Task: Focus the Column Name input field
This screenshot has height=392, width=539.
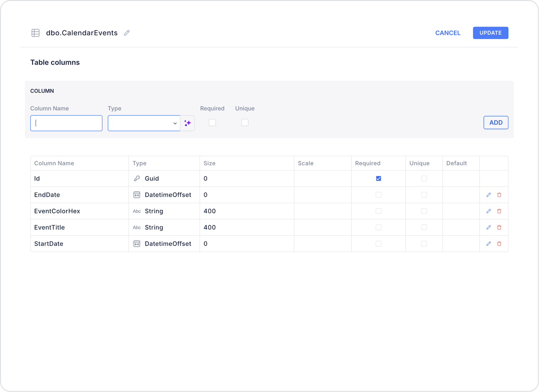Action: pyautogui.click(x=66, y=123)
